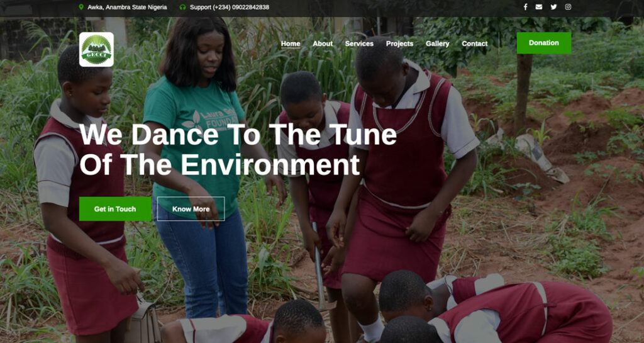Open the Facebook social icon

pyautogui.click(x=525, y=7)
